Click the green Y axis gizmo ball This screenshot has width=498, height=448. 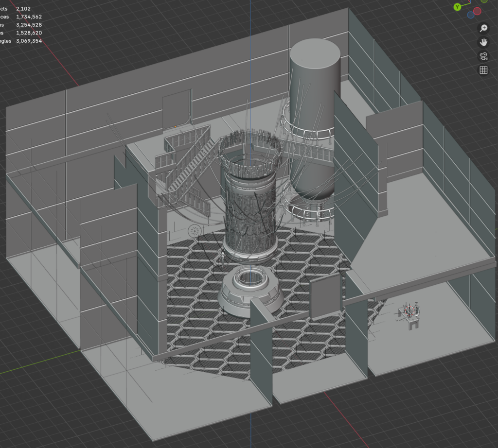click(458, 7)
